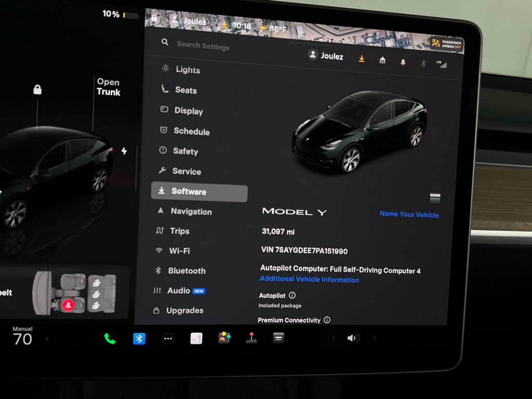
Task: Click the 31,097 mi odometer reading
Action: click(x=278, y=232)
